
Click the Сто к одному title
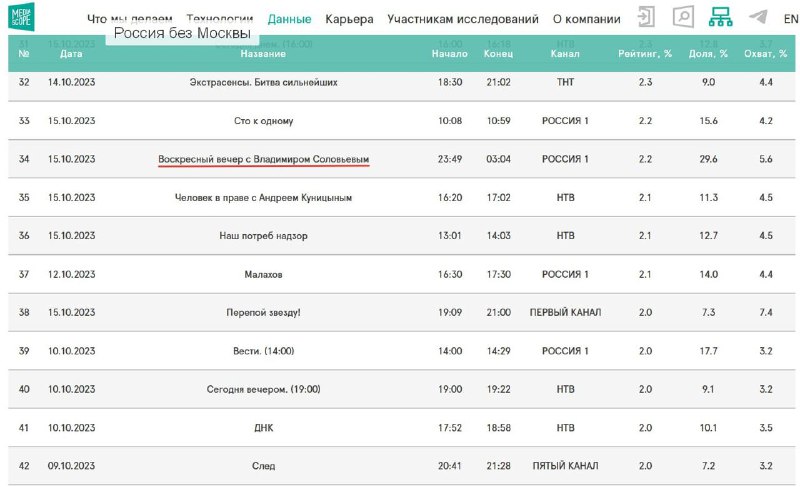(263, 121)
